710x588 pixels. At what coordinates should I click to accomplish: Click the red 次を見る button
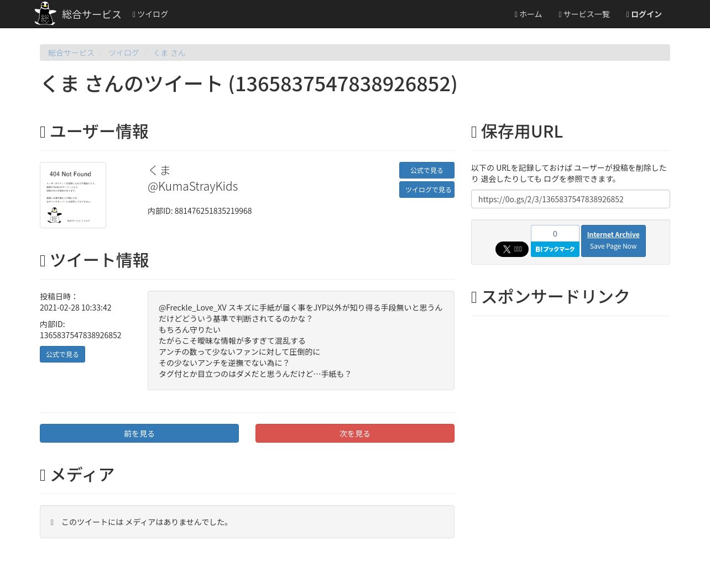pyautogui.click(x=355, y=433)
